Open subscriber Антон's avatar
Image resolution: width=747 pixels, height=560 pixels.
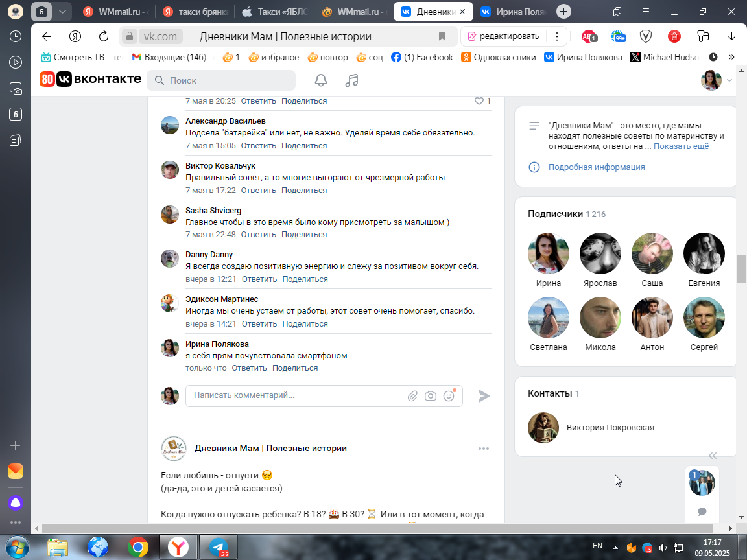click(652, 318)
